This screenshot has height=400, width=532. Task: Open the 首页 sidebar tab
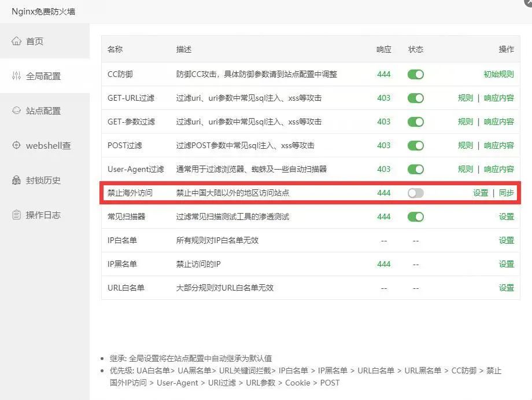click(45, 41)
